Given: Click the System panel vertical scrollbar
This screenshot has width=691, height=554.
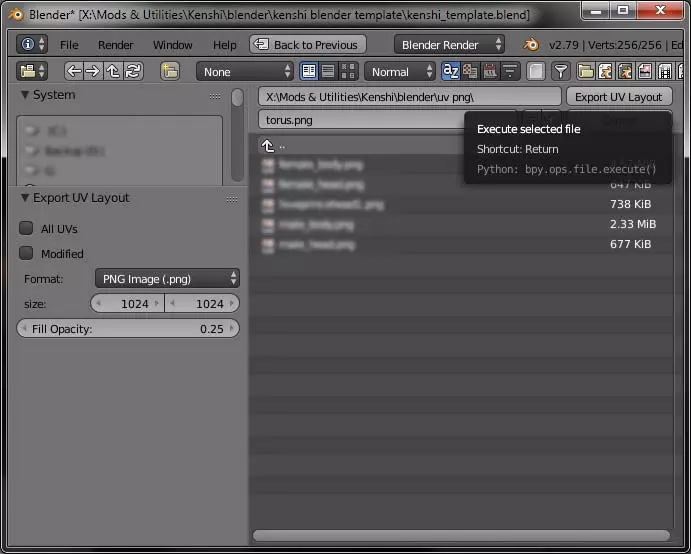Looking at the screenshot, I should 237,134.
